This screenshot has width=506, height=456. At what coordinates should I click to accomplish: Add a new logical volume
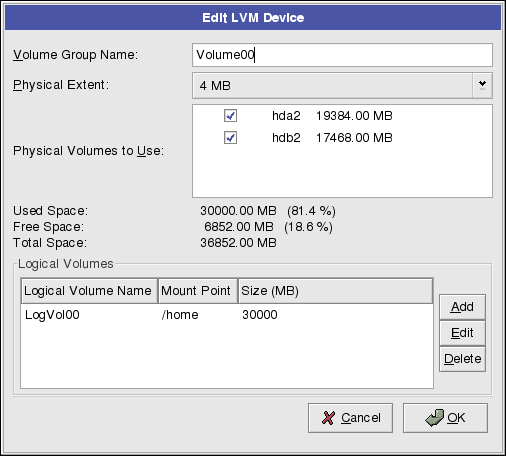pyautogui.click(x=462, y=307)
